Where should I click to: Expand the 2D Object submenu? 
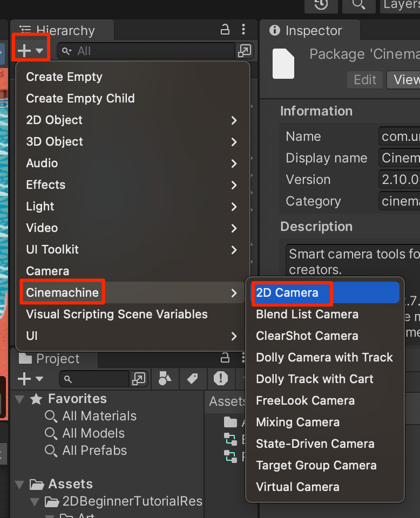click(133, 120)
